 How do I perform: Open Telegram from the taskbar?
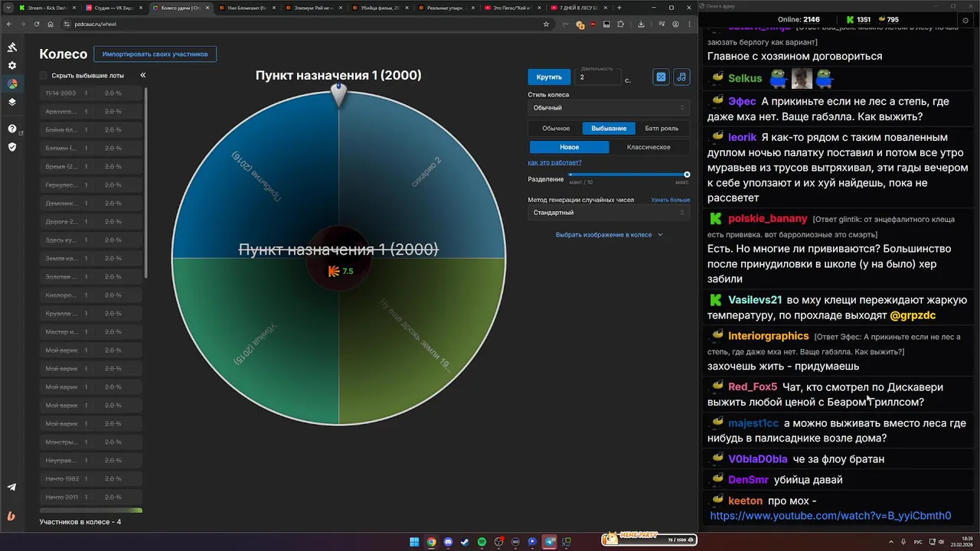(x=549, y=542)
